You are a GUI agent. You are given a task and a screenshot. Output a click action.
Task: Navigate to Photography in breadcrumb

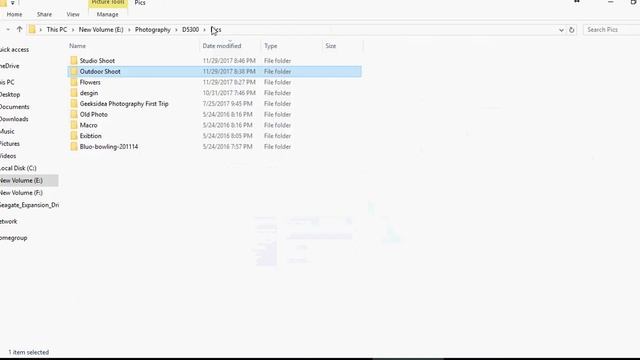click(x=153, y=30)
